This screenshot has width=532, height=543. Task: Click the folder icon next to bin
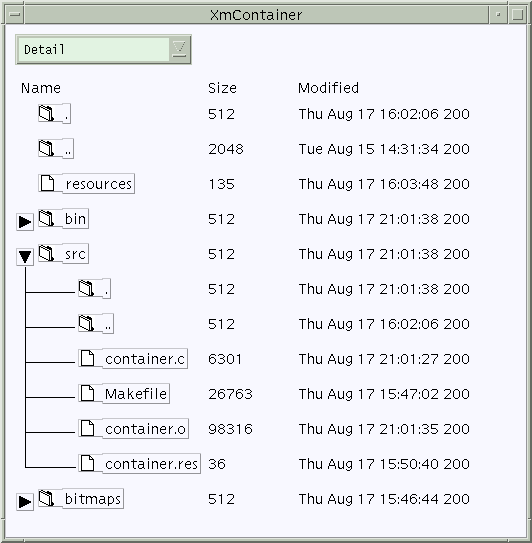pyautogui.click(x=46, y=218)
